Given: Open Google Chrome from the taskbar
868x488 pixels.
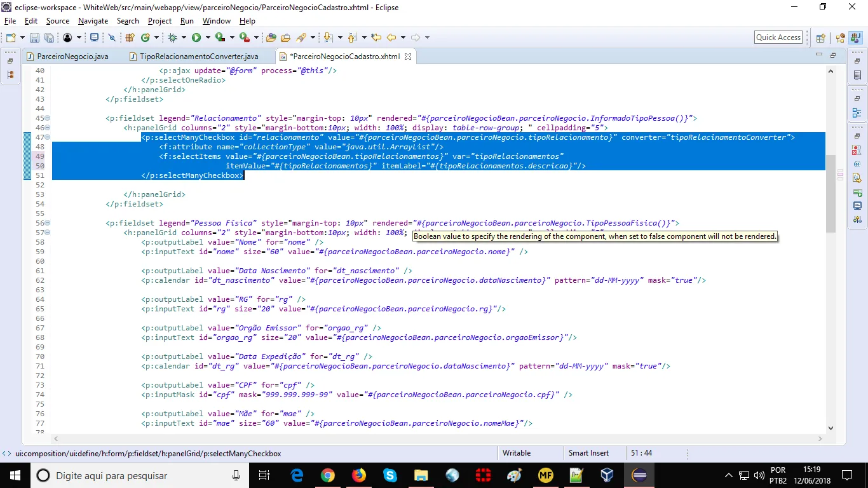Looking at the screenshot, I should (x=328, y=475).
